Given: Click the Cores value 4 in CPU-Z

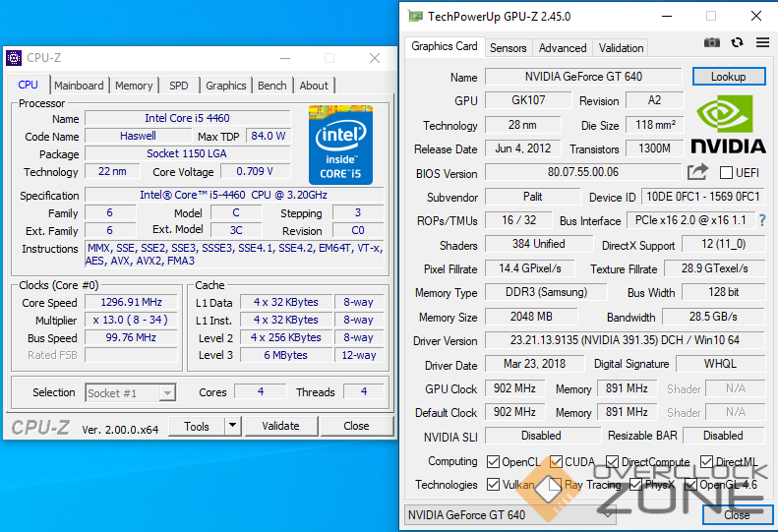Looking at the screenshot, I should 261,391.
